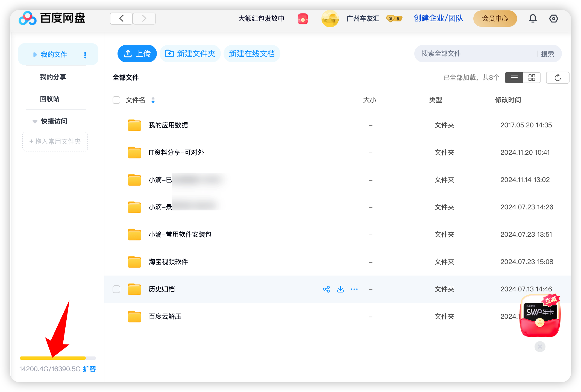Open 回收站 in the sidebar
The height and width of the screenshot is (392, 581).
tap(50, 99)
